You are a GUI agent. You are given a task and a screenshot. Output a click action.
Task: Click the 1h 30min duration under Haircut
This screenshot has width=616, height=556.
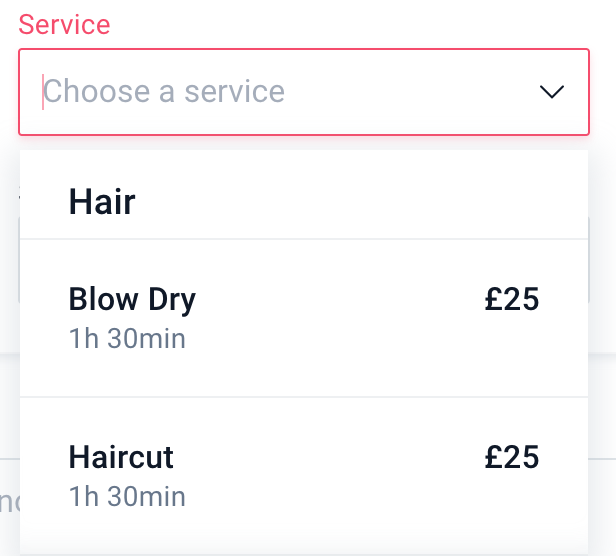(x=127, y=496)
